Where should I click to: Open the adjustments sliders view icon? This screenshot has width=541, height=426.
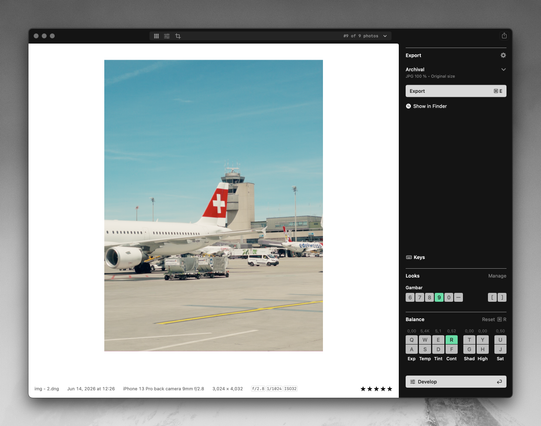pyautogui.click(x=167, y=36)
